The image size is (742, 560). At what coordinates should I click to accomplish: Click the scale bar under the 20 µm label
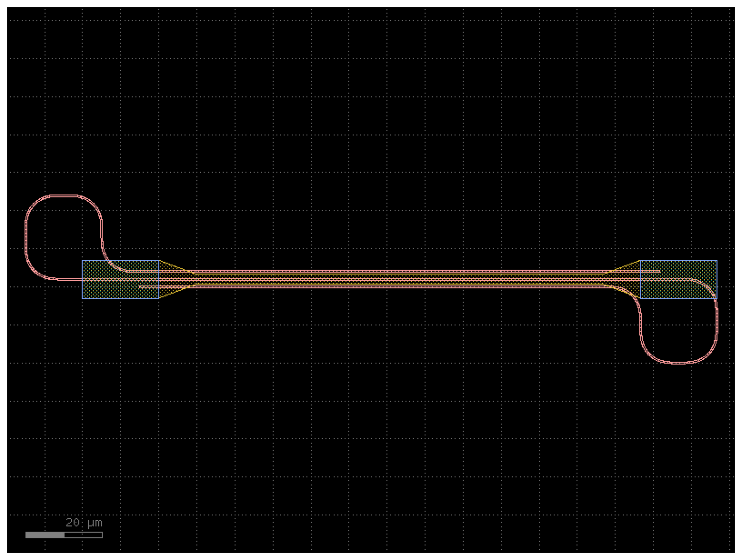(64, 535)
